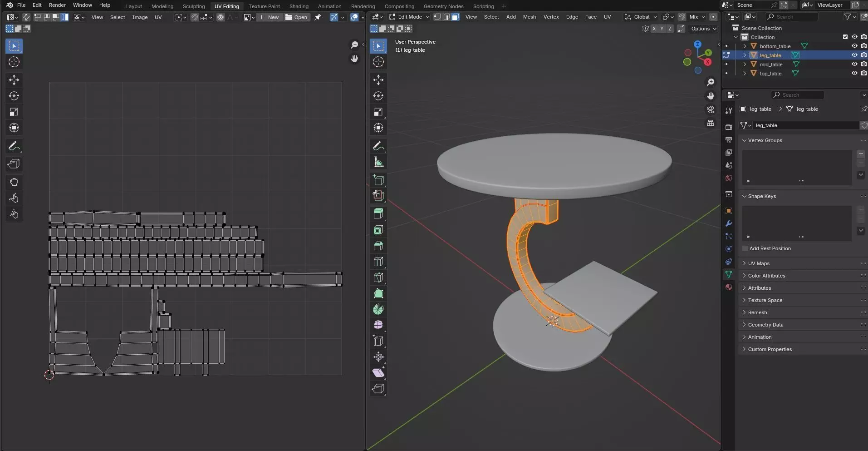Viewport: 868px width, 451px height.
Task: Click the Open image button
Action: click(x=296, y=17)
